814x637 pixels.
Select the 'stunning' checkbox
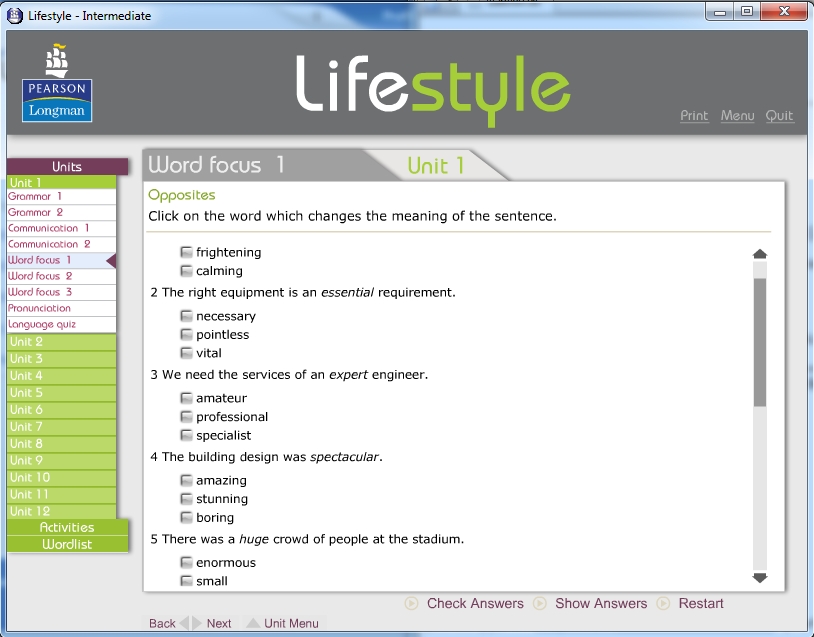186,499
